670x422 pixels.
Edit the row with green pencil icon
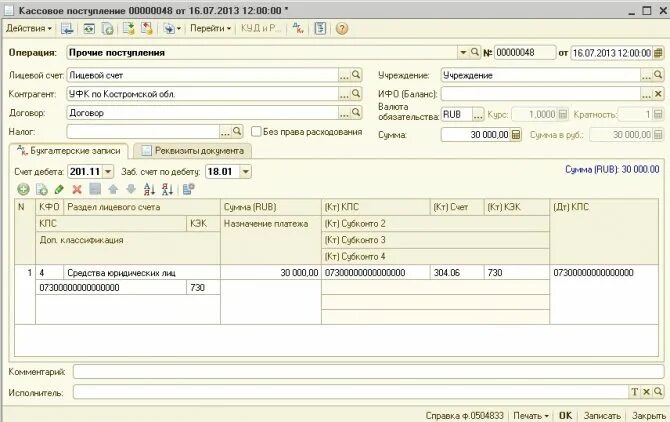[x=59, y=189]
